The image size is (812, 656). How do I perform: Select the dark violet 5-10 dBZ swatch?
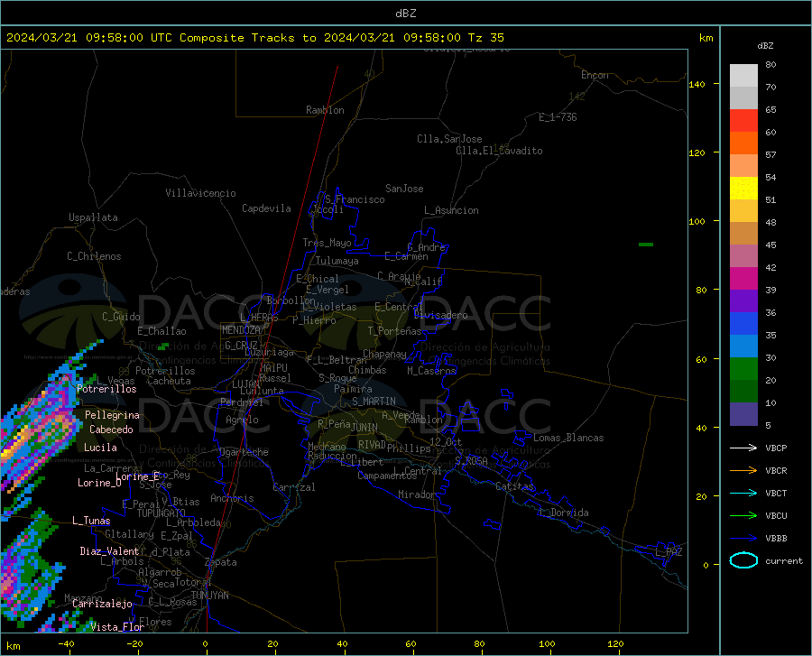tap(743, 414)
